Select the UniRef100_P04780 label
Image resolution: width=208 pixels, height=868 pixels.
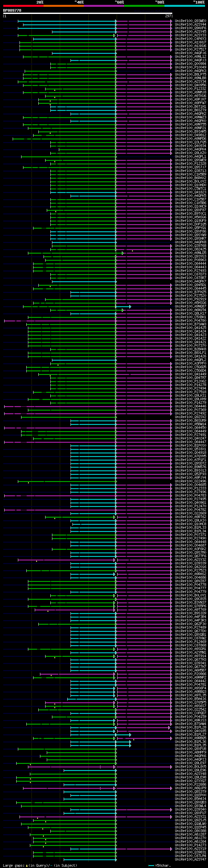click(x=190, y=321)
